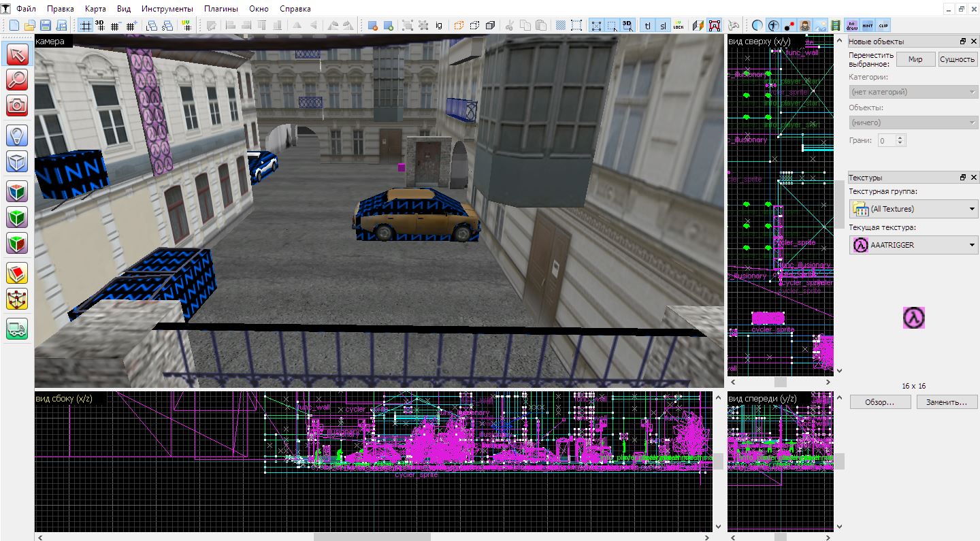Open a map with the folder icon
The height and width of the screenshot is (541, 980).
coord(30,25)
